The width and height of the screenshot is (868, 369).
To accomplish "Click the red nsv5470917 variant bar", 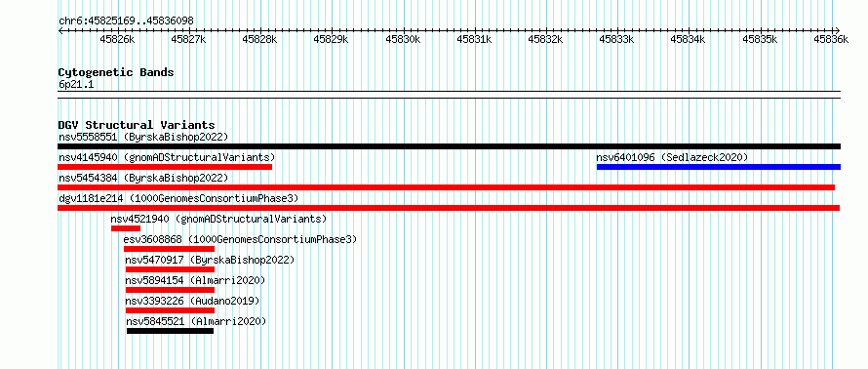I will 170,269.
